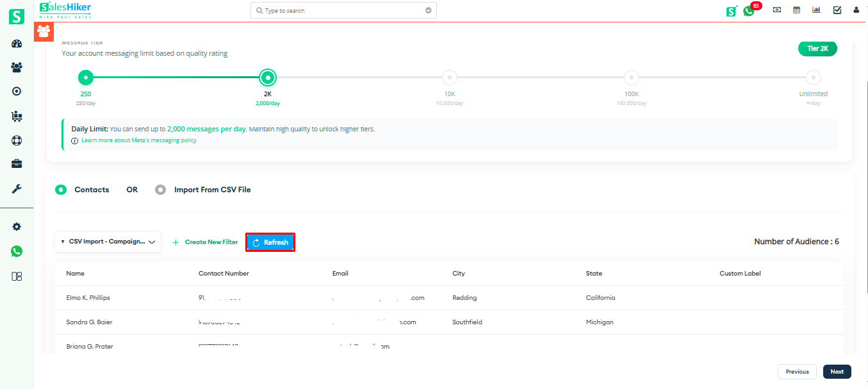Open the briefcase icon in sidebar
The image size is (868, 389).
[17, 164]
